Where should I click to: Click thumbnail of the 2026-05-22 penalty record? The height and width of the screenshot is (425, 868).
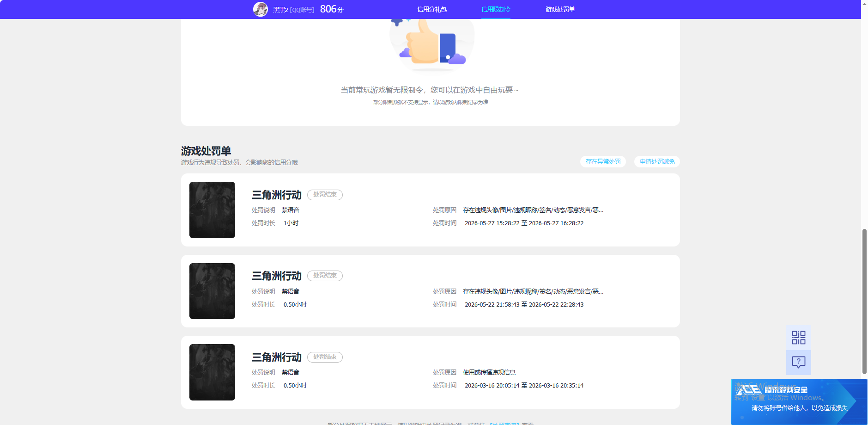pos(212,291)
